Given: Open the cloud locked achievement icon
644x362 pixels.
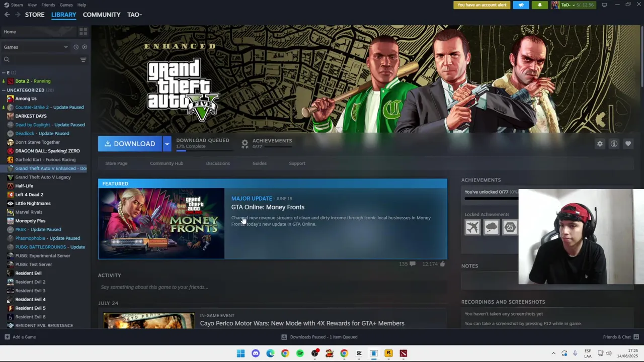Looking at the screenshot, I should 491,227.
